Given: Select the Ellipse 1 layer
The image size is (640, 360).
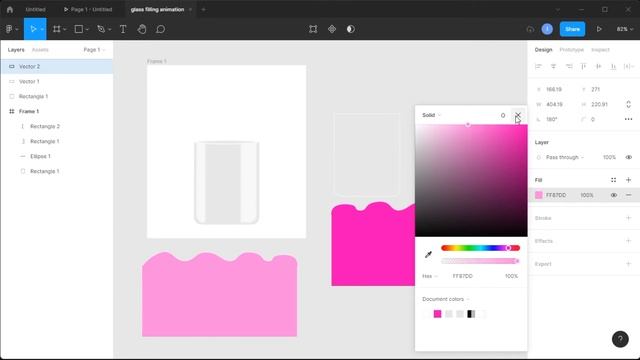Looking at the screenshot, I should click(57, 156).
